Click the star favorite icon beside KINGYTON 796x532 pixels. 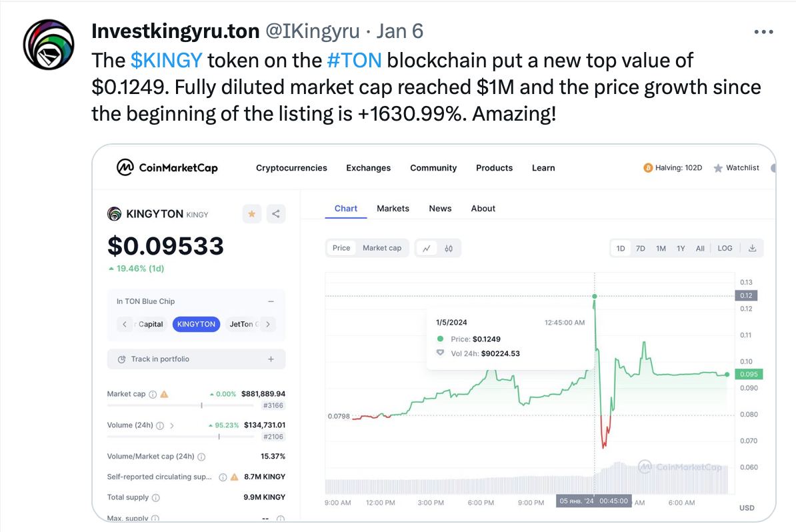[x=252, y=214]
